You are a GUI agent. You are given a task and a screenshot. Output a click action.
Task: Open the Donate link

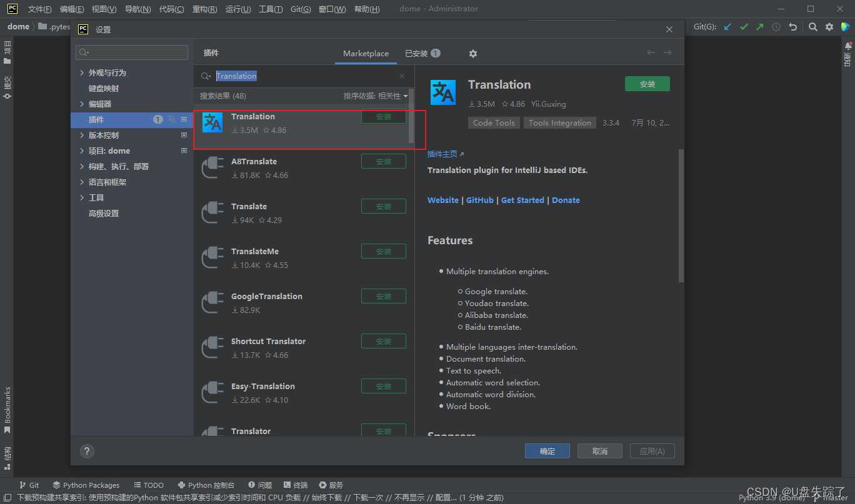[566, 200]
